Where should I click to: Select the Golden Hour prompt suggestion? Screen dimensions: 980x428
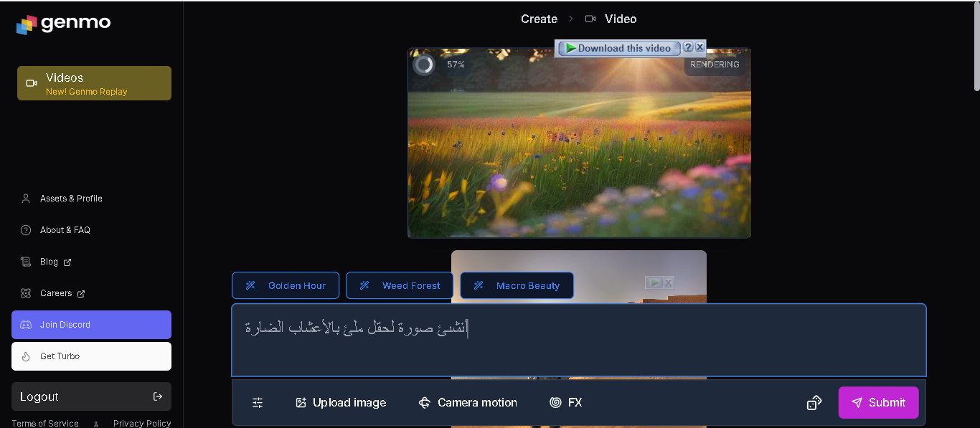tap(286, 285)
